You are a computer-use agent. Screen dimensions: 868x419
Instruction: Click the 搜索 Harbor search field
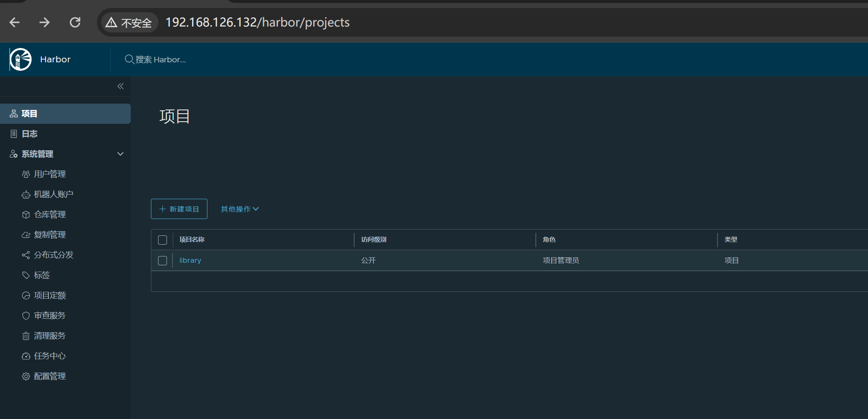(x=161, y=60)
